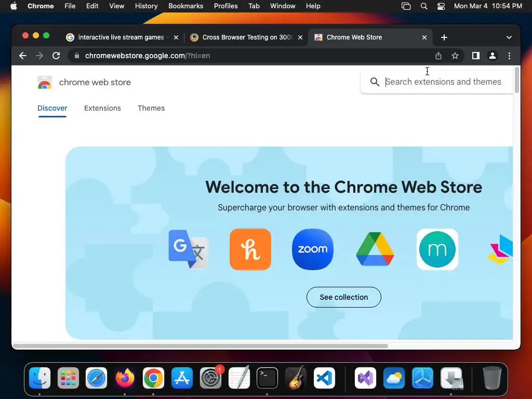
Task: Click the chrome web store title link
Action: click(95, 83)
